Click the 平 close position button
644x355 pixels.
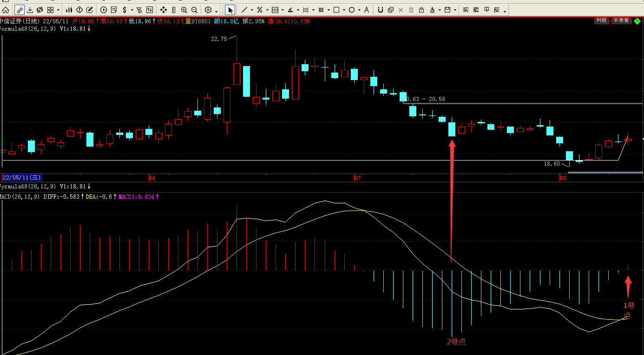point(486,10)
